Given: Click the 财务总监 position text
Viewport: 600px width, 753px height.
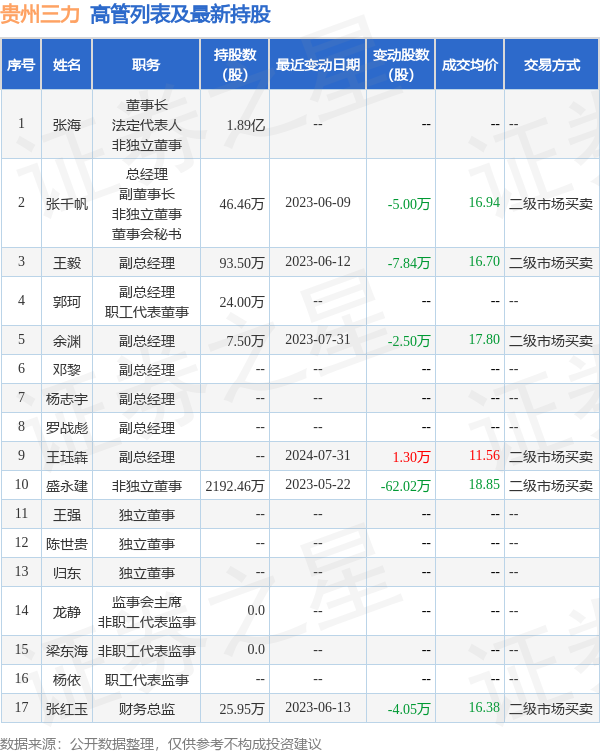Looking at the screenshot, I should coord(147,709).
